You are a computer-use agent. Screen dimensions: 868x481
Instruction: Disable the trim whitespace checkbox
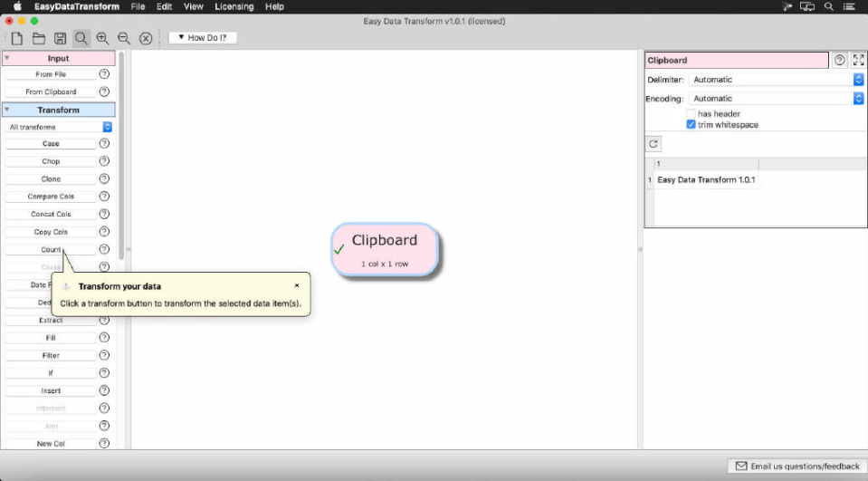pos(691,125)
